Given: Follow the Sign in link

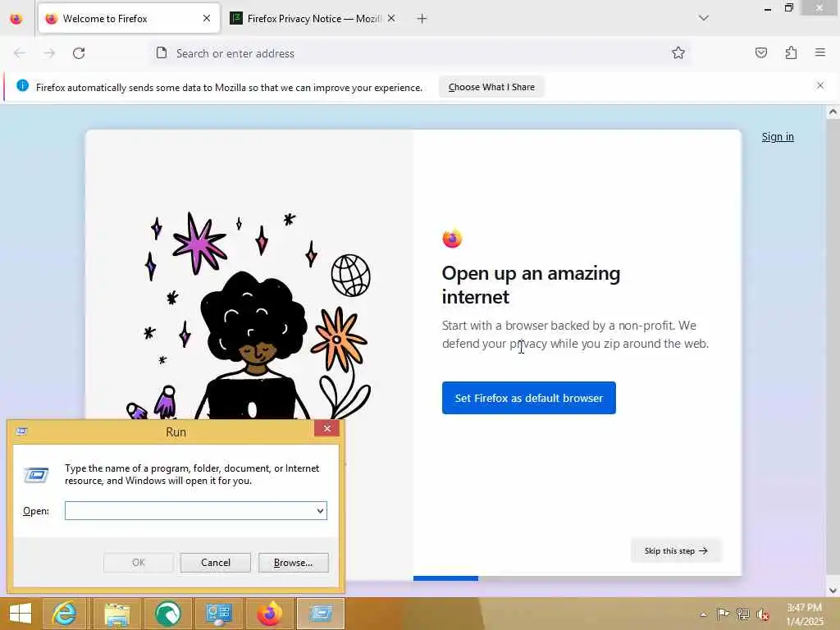Looking at the screenshot, I should [778, 137].
